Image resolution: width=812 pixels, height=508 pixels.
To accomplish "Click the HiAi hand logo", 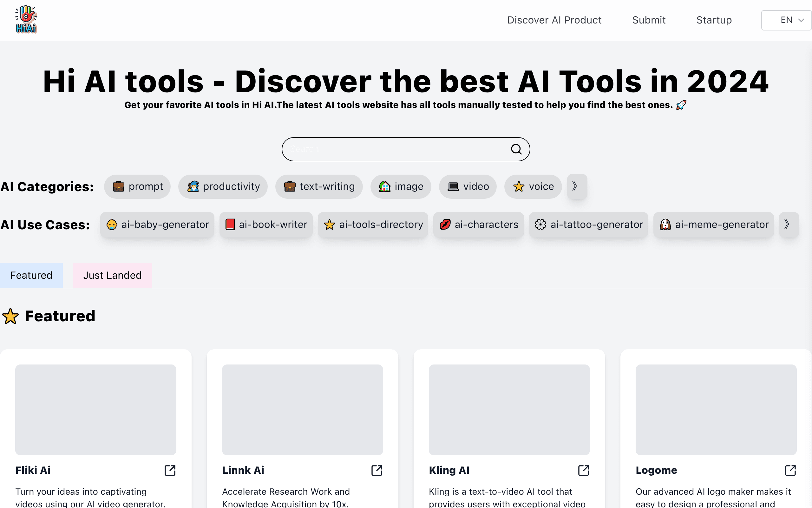I will tap(26, 19).
